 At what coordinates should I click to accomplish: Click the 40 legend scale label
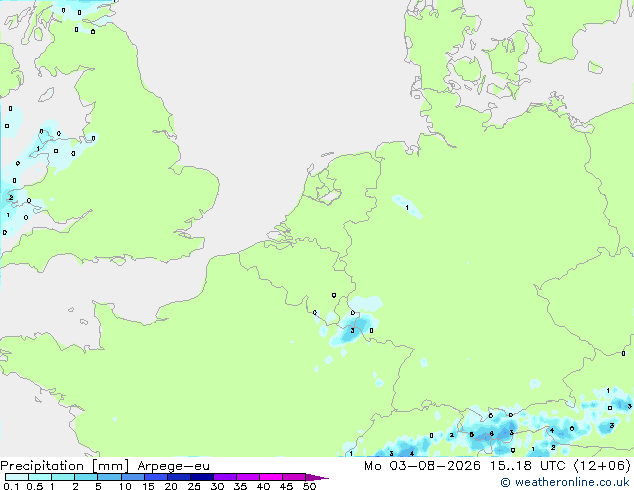click(x=263, y=486)
